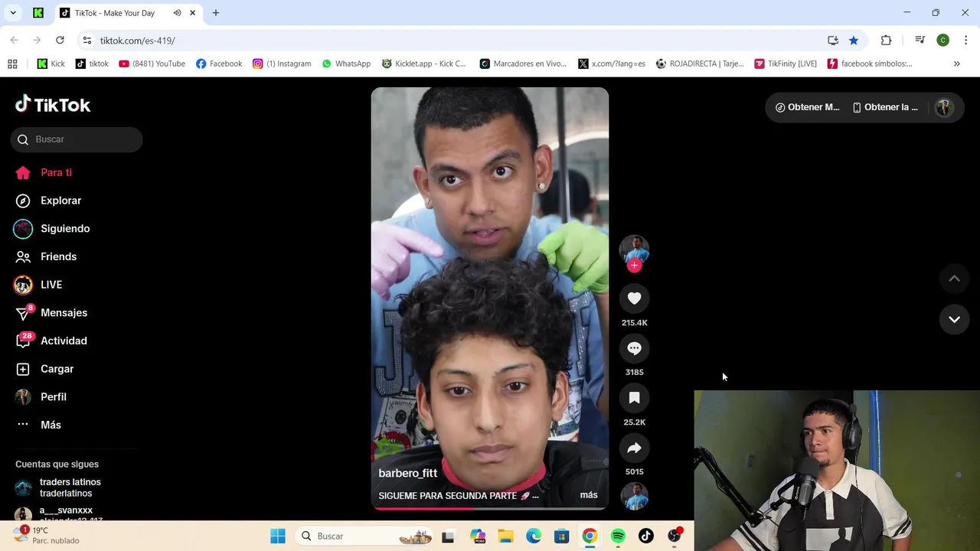Go to the next video with the down arrow
This screenshot has height=551, width=980.
pyautogui.click(x=954, y=319)
